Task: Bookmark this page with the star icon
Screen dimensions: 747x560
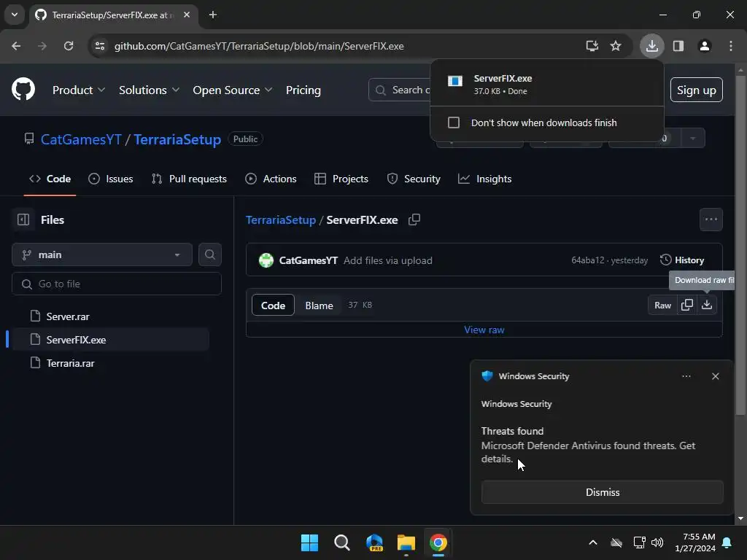Action: pos(616,46)
